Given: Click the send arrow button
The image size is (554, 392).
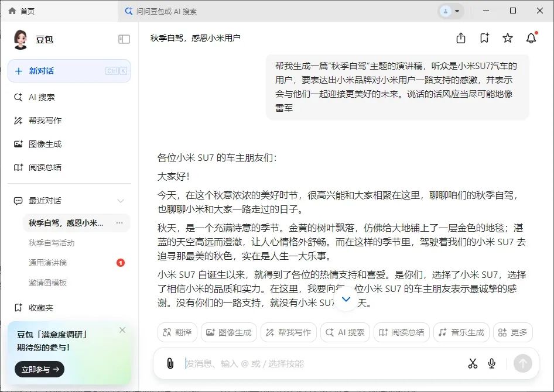Looking at the screenshot, I should [x=523, y=363].
